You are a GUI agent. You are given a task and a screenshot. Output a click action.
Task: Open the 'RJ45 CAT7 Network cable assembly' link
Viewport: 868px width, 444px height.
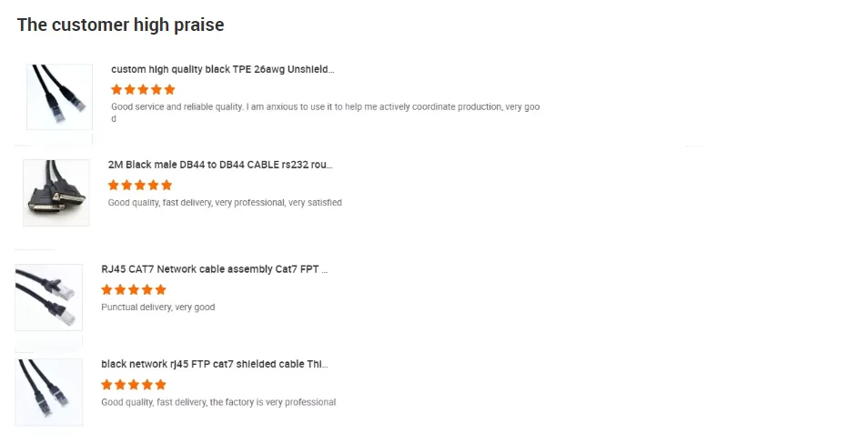click(214, 269)
